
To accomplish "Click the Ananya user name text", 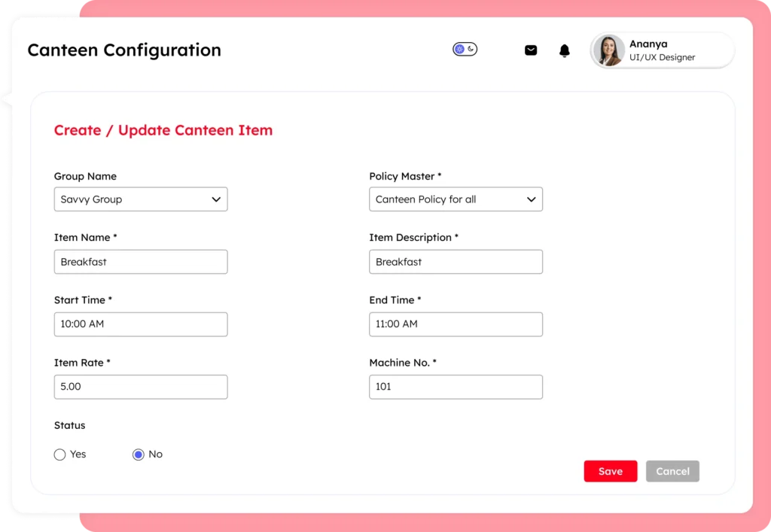I will tap(648, 44).
